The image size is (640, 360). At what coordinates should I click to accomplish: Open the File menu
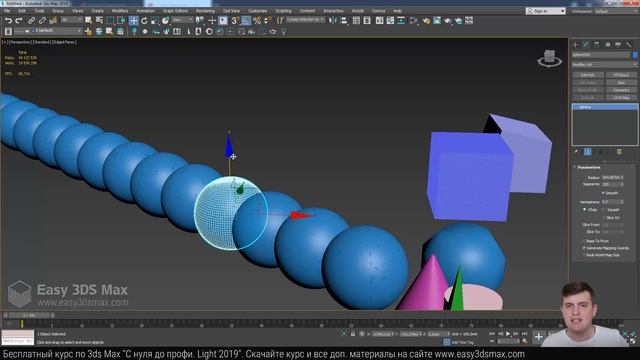[x=7, y=11]
